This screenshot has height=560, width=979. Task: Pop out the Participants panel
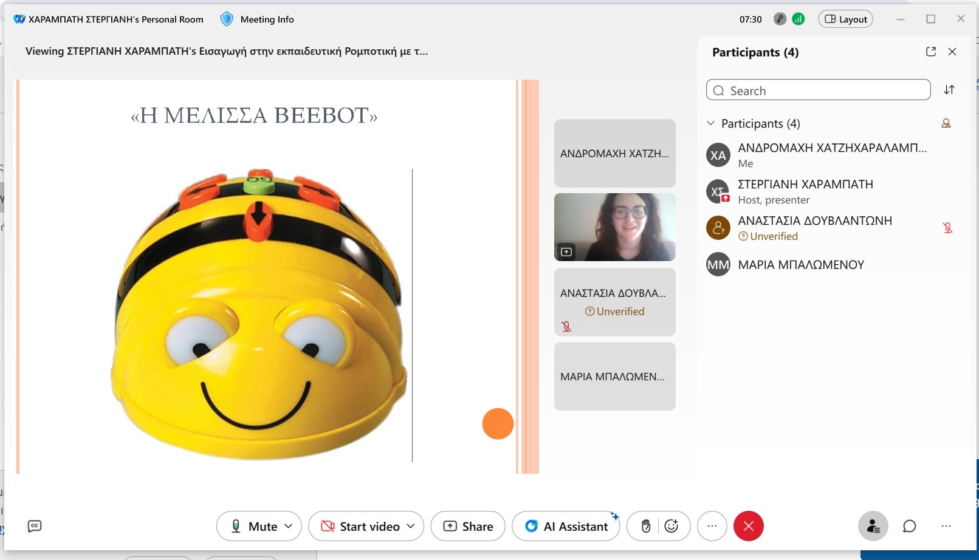tap(930, 52)
